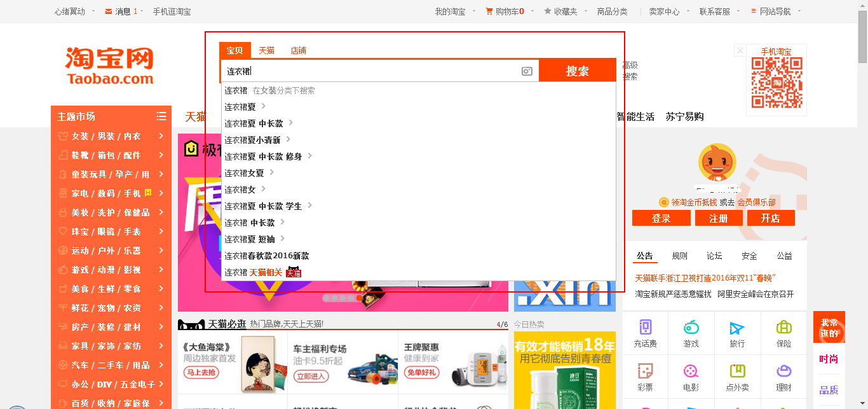Expand the 心绪翼动 account dropdown arrow
This screenshot has height=409, width=868.
click(x=93, y=11)
